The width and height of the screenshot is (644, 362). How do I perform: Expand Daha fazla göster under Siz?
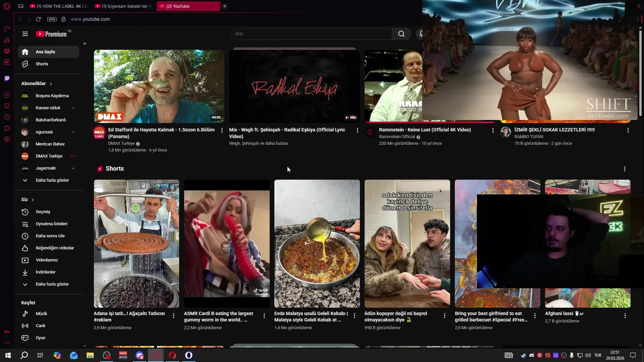click(48, 284)
